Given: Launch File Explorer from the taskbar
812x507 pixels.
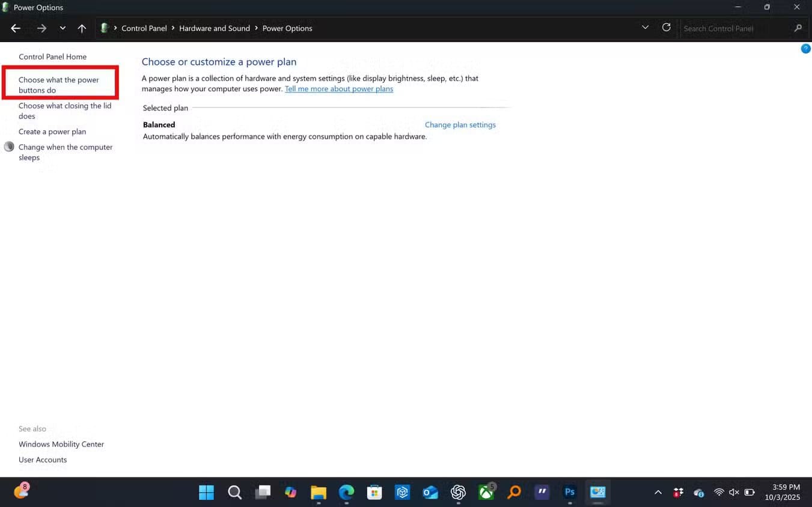Looking at the screenshot, I should [x=319, y=492].
